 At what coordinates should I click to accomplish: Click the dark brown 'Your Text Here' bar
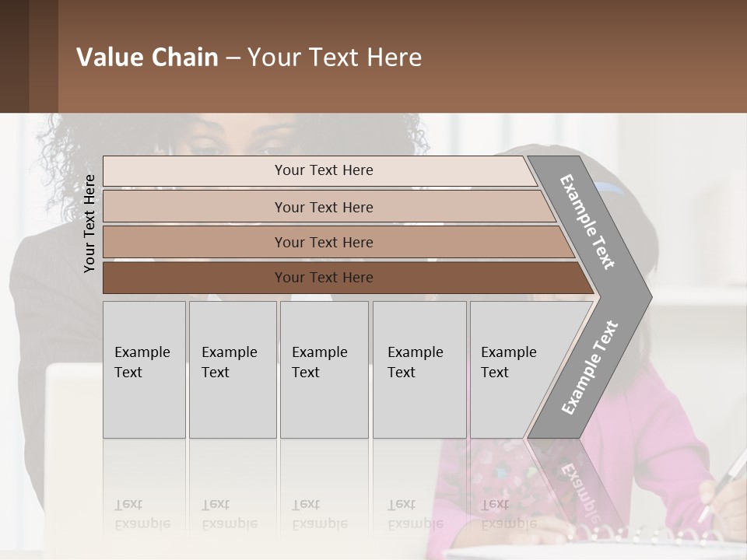point(349,278)
